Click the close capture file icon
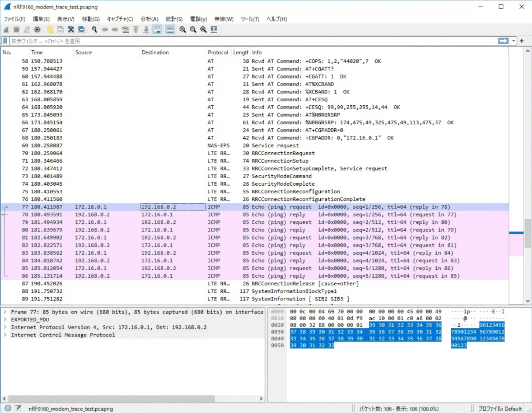This screenshot has height=413, width=532. point(71,30)
